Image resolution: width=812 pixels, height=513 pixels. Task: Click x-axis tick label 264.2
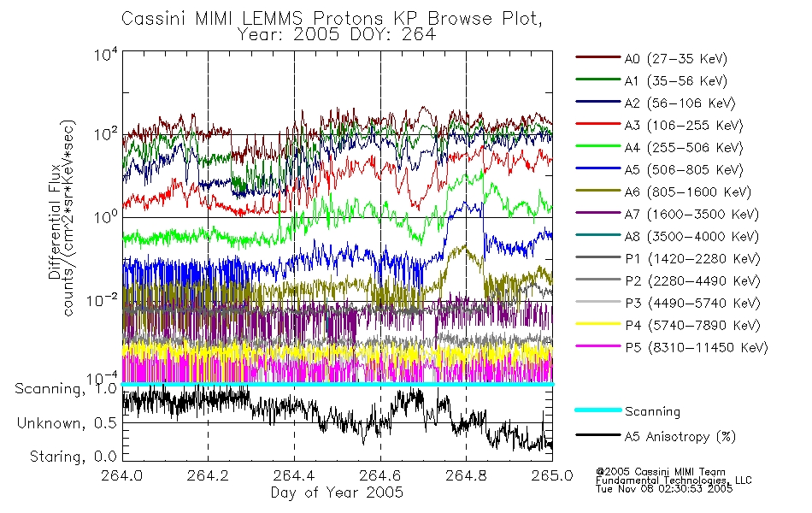209,475
